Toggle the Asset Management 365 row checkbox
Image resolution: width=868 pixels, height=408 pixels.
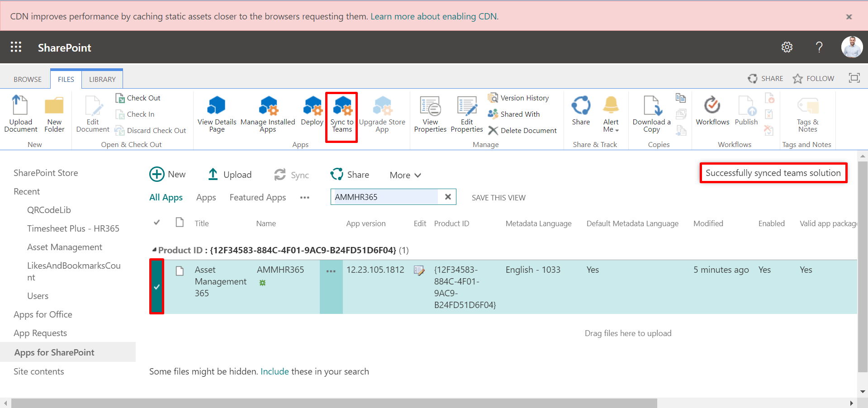click(157, 287)
